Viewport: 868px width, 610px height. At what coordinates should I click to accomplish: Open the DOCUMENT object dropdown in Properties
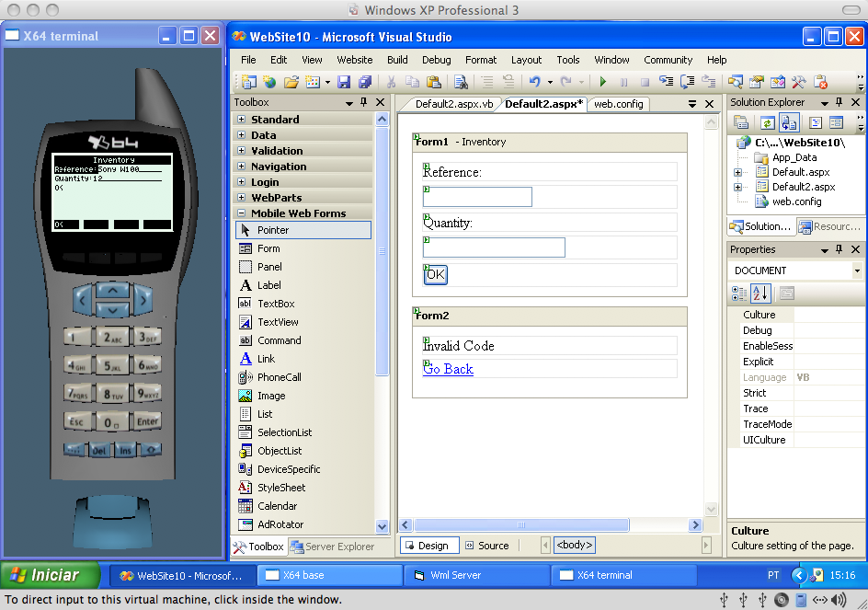[857, 270]
